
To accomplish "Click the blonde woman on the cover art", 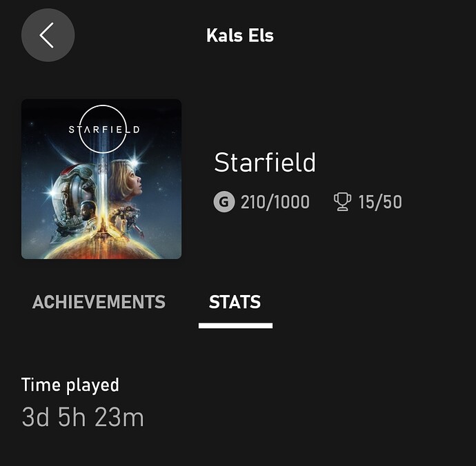I will point(127,181).
